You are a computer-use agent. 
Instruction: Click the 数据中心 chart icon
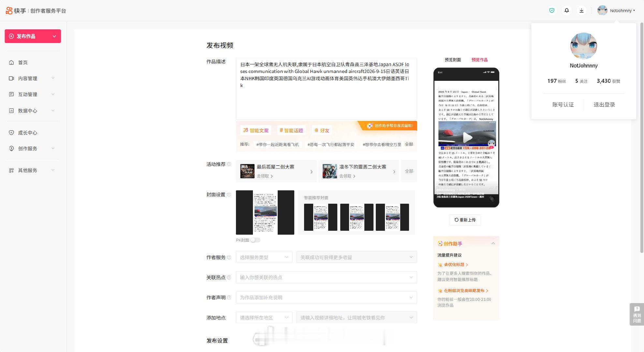[x=11, y=110]
